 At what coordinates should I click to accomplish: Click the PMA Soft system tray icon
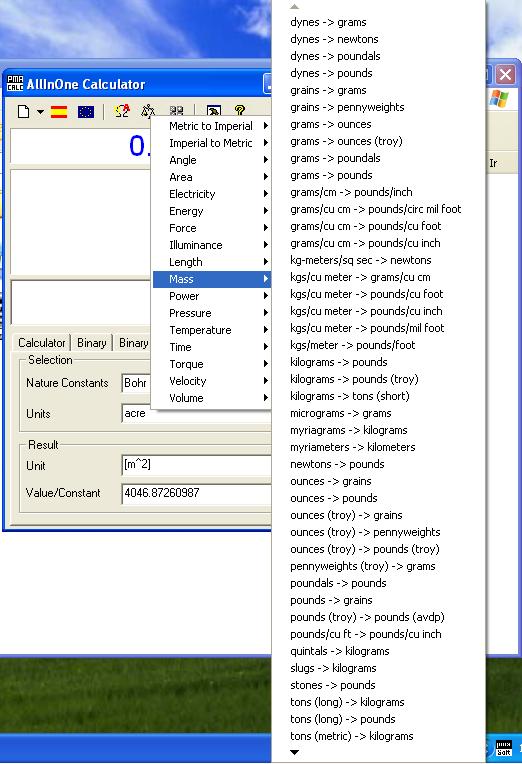click(x=503, y=748)
